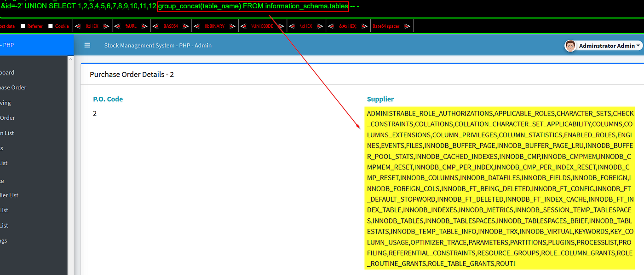Open Purchase Order in the sidebar

[13, 88]
